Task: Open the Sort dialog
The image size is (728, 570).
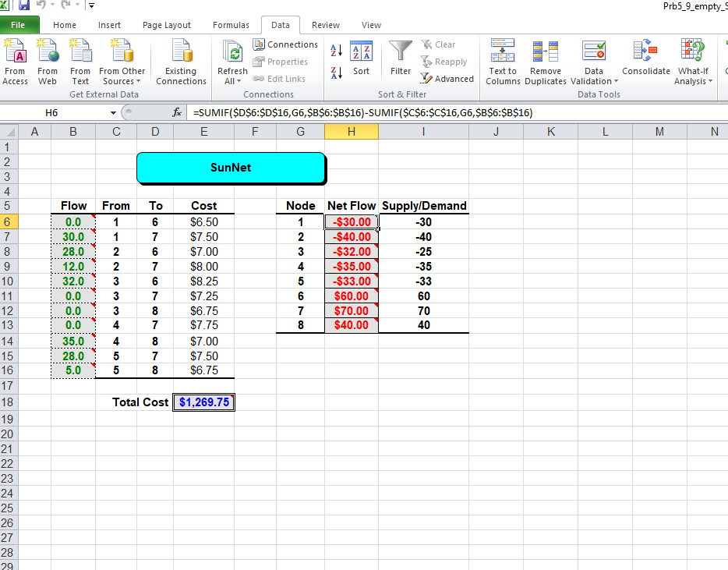Action: (x=361, y=58)
